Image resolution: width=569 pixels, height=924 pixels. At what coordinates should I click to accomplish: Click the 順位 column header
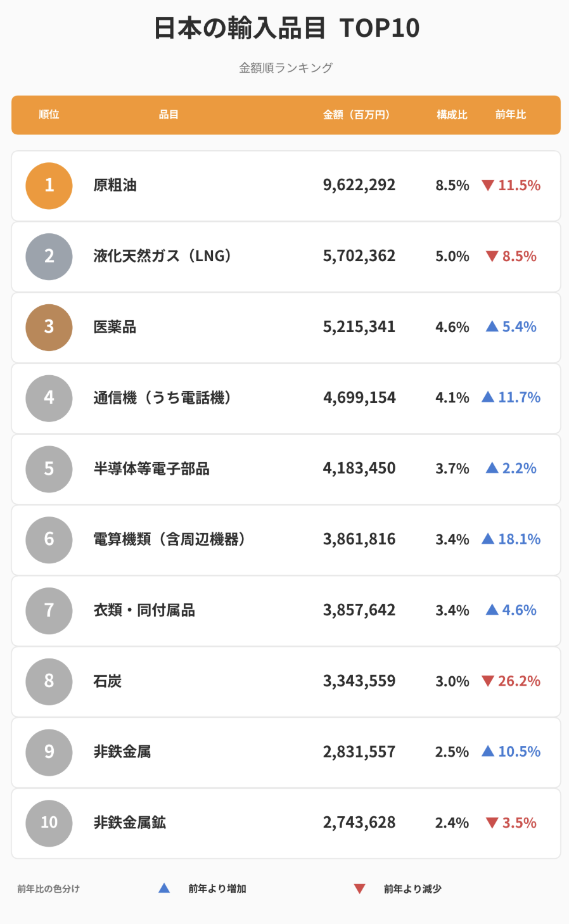coord(49,115)
